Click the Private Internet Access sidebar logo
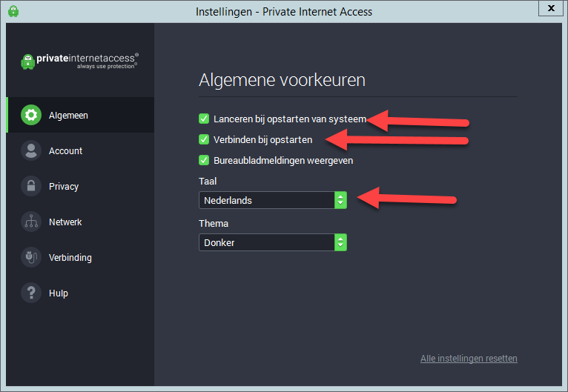The height and width of the screenshot is (392, 568). coord(79,61)
